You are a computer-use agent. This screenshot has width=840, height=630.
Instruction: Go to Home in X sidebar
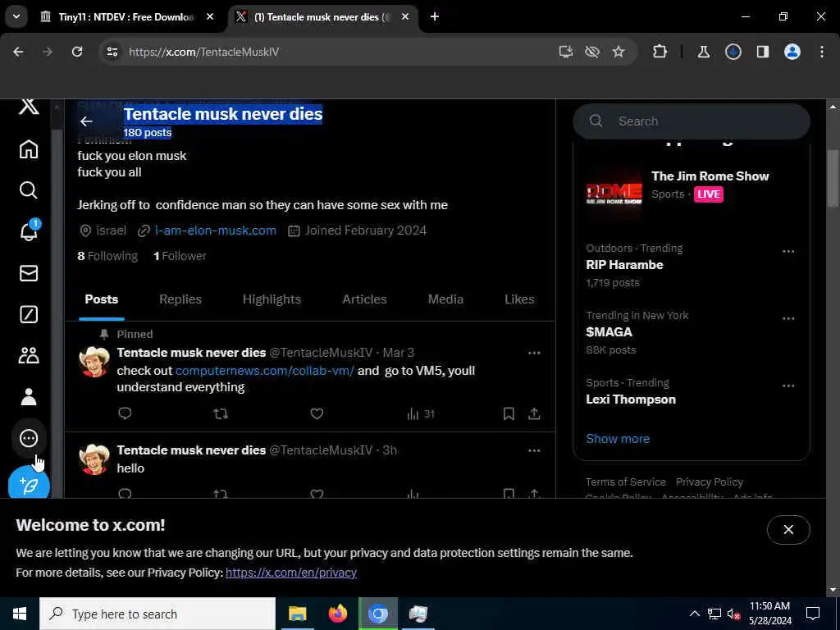point(29,149)
